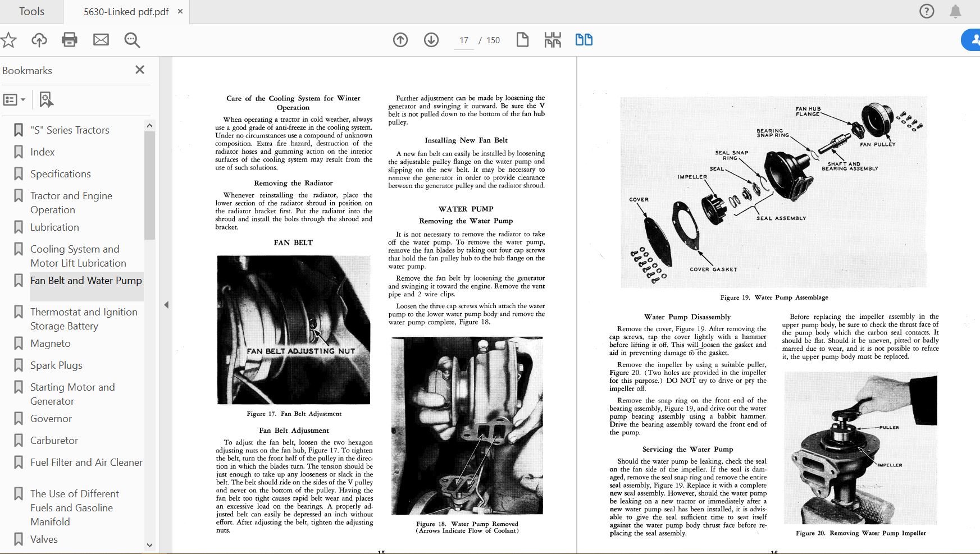Go to previous page arrow
The image size is (980, 554).
400,40
